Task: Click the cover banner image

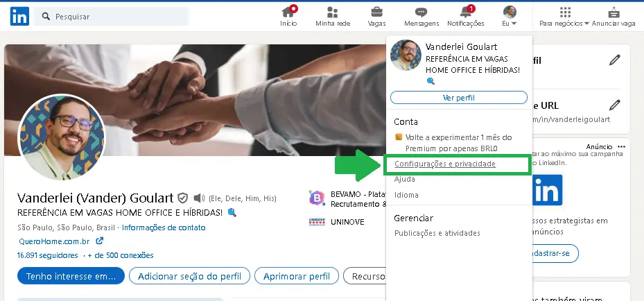Action: pos(195,100)
